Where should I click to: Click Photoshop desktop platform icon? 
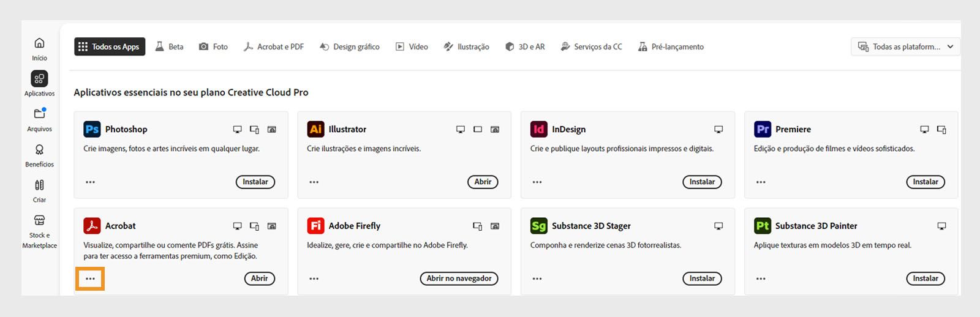click(238, 130)
